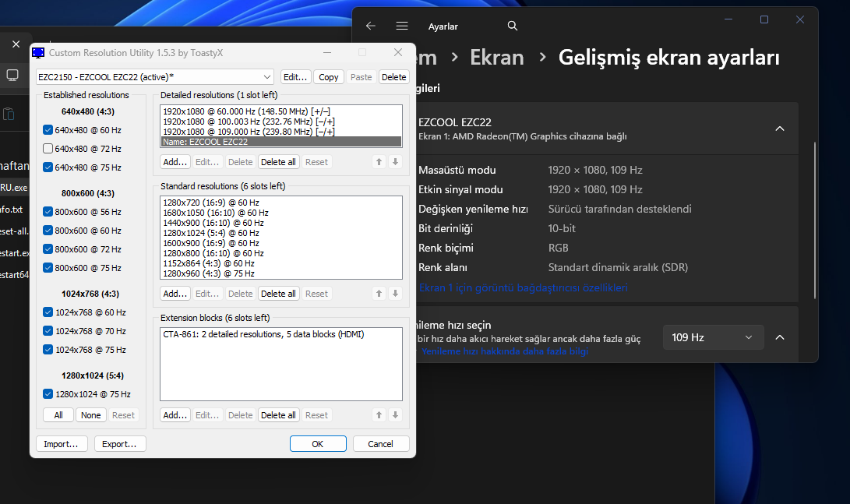Click the Copy button

(x=329, y=77)
